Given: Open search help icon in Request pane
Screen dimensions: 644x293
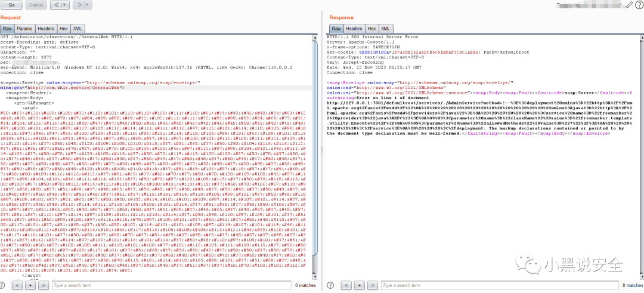Looking at the screenshot, I should pyautogui.click(x=3, y=285).
